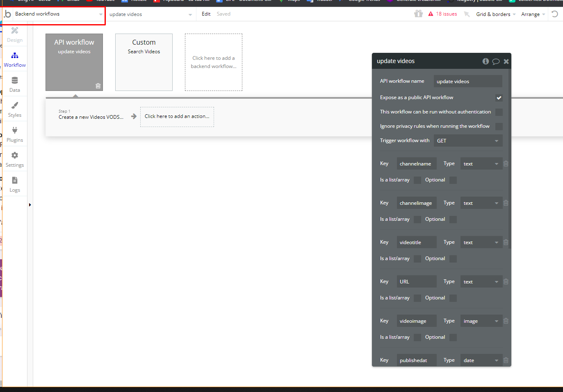
Task: Open the Data section icon
Action: tap(15, 84)
